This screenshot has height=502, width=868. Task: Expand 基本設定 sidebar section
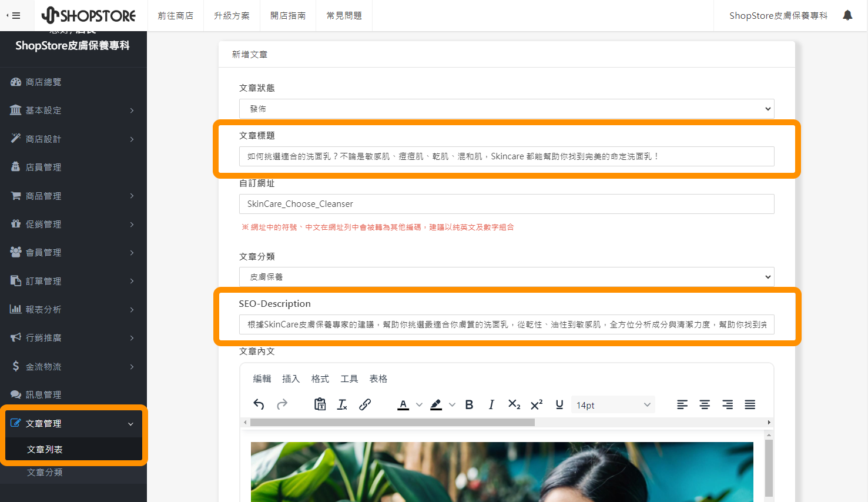tap(73, 111)
